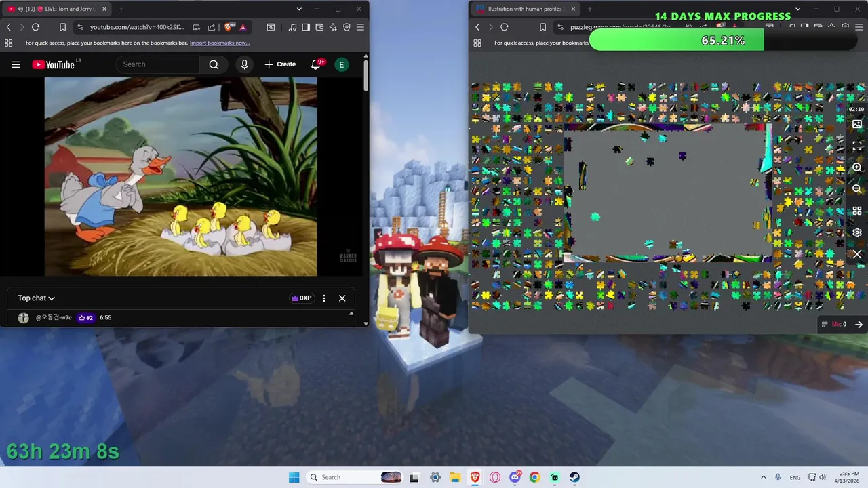Open Leo AI sparkle icon in YouTube window
868x488 pixels.
pyautogui.click(x=333, y=27)
